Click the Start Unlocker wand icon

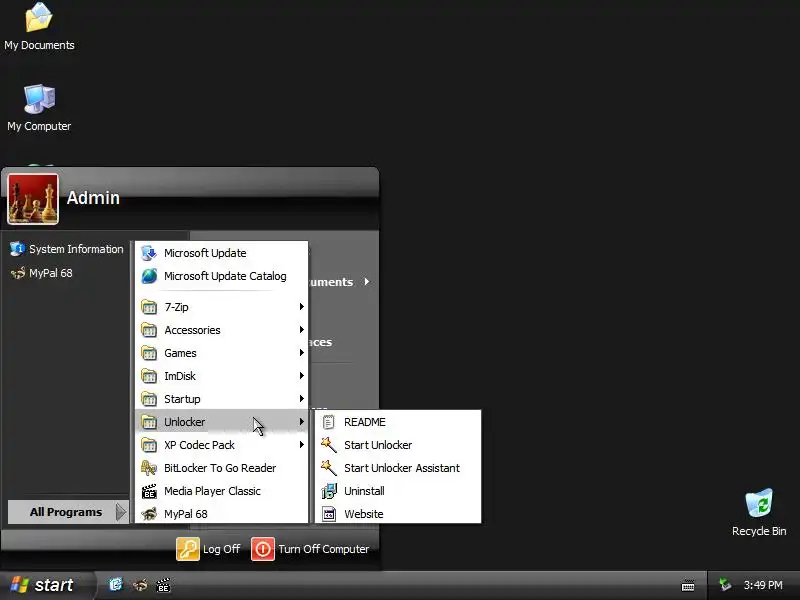pos(329,445)
